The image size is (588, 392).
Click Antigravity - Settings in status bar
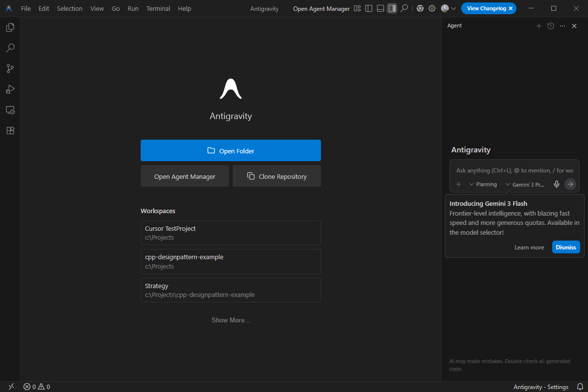541,387
